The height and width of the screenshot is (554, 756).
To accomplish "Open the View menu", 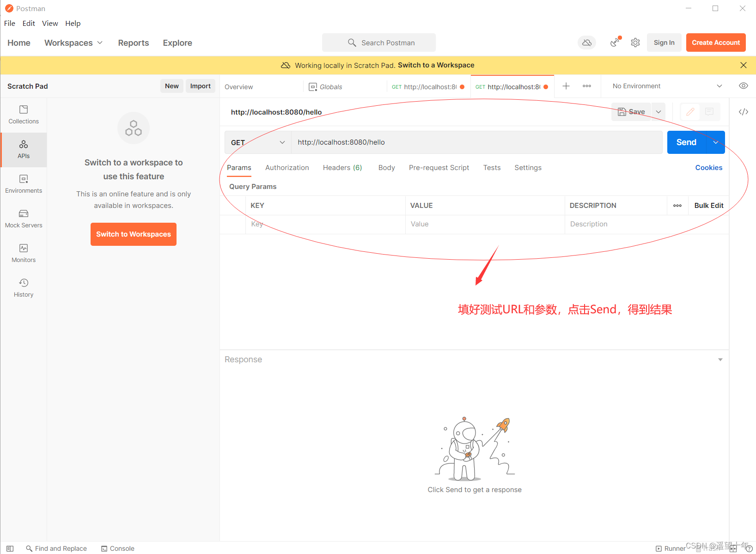I will [x=50, y=23].
